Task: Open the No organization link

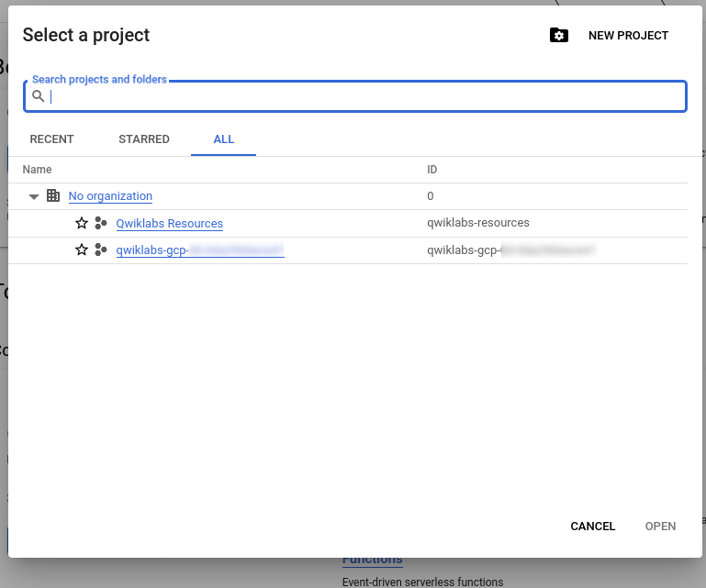Action: 110,196
